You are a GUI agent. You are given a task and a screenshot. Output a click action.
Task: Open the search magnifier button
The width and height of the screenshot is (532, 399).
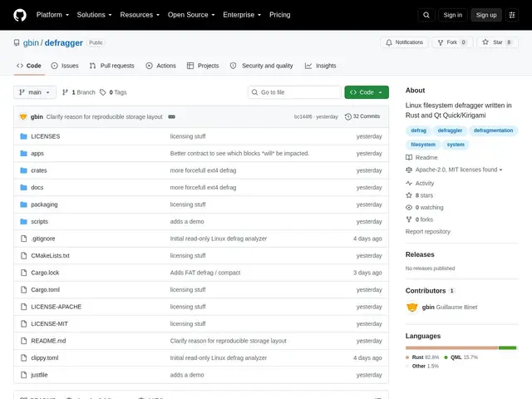[426, 15]
